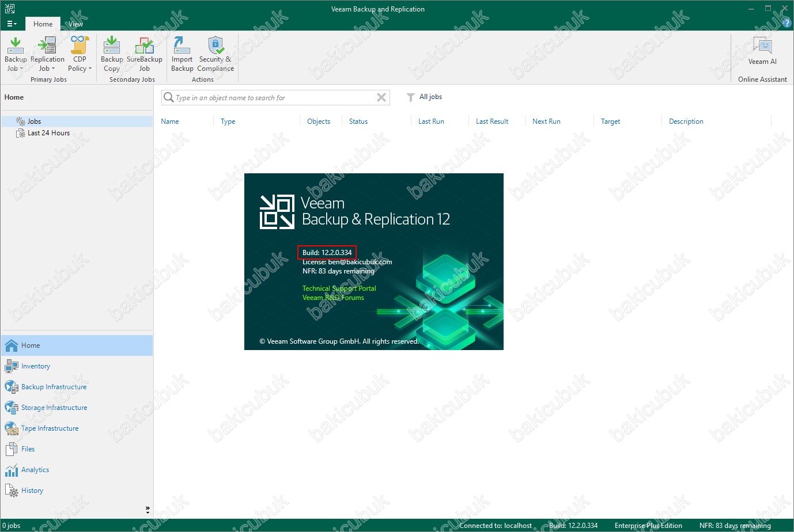This screenshot has width=794, height=532.
Task: Sort by the Last Result column header
Action: tap(492, 121)
